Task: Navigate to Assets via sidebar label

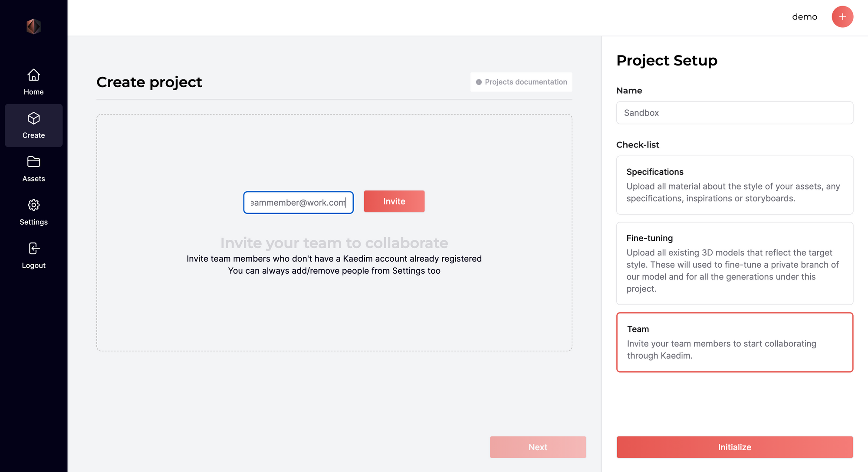Action: click(x=33, y=179)
